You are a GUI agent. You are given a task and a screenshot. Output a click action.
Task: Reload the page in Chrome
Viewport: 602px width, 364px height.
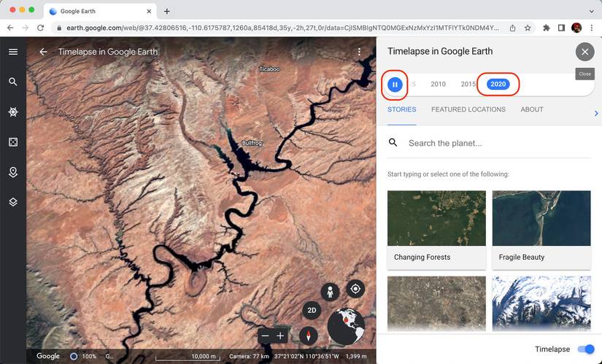[40, 28]
